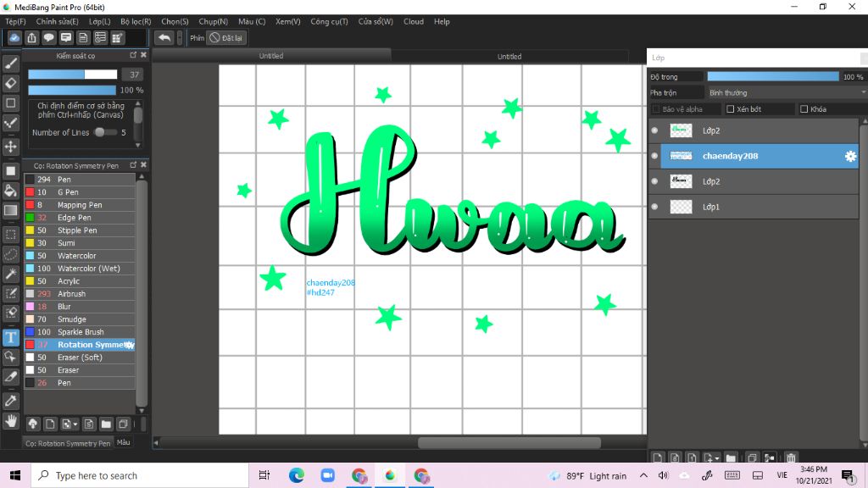Activate the Text tool

pos(10,337)
